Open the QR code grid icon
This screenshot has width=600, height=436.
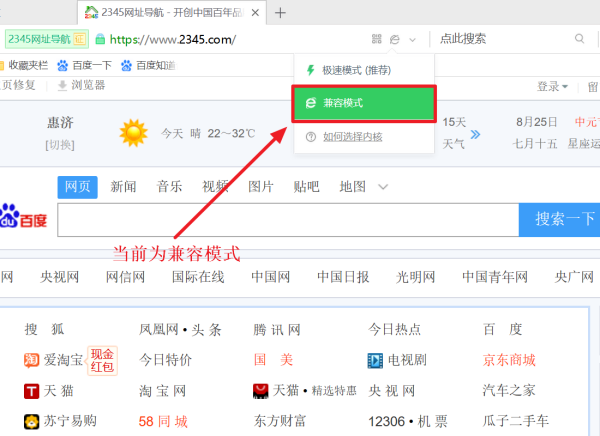click(x=377, y=39)
